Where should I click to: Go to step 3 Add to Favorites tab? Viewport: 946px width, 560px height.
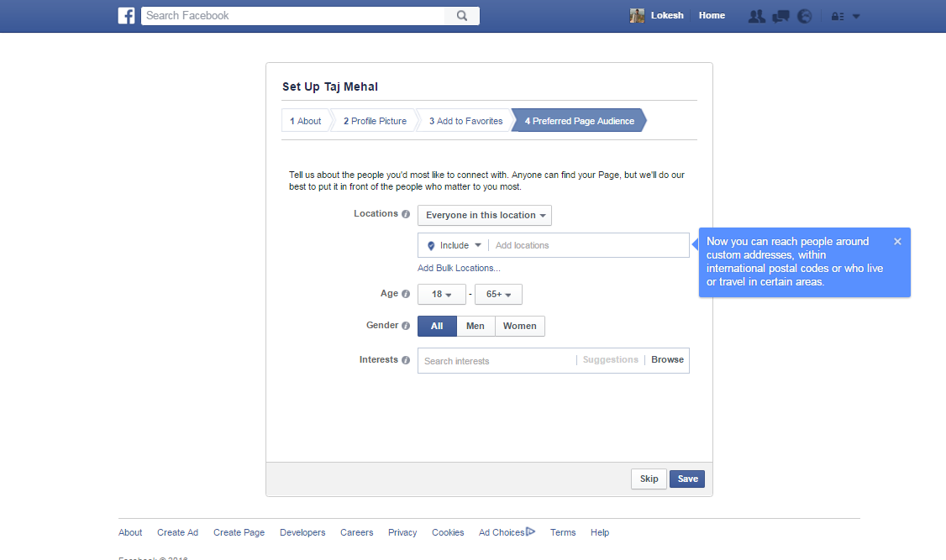(465, 121)
